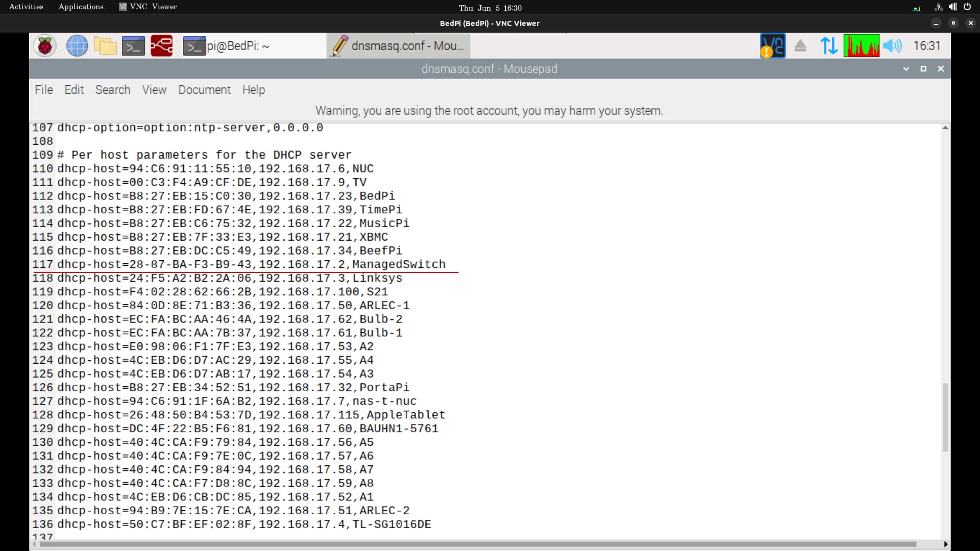Click the ARLEC-2 entry on line 135
980x551 pixels.
point(233,511)
